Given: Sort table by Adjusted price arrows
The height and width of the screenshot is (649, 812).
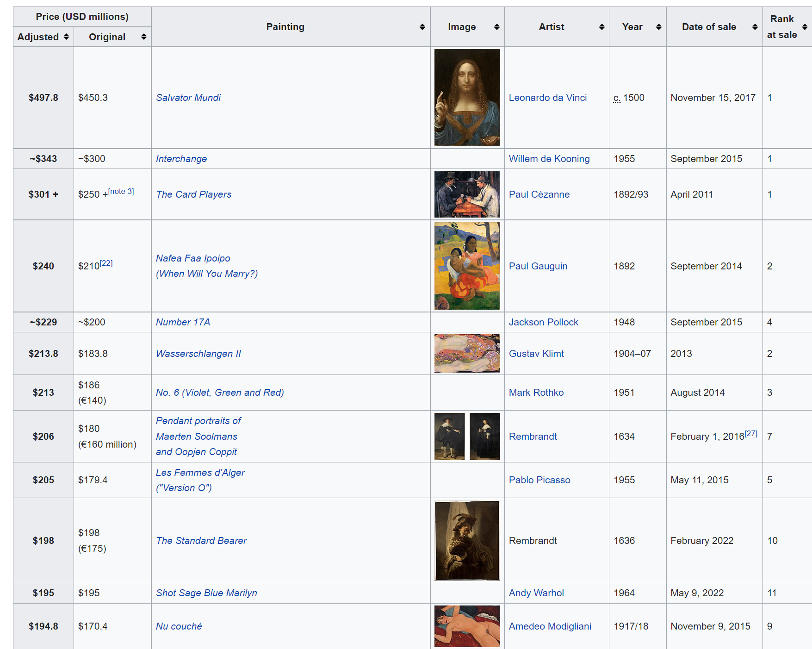Looking at the screenshot, I should click(x=66, y=37).
